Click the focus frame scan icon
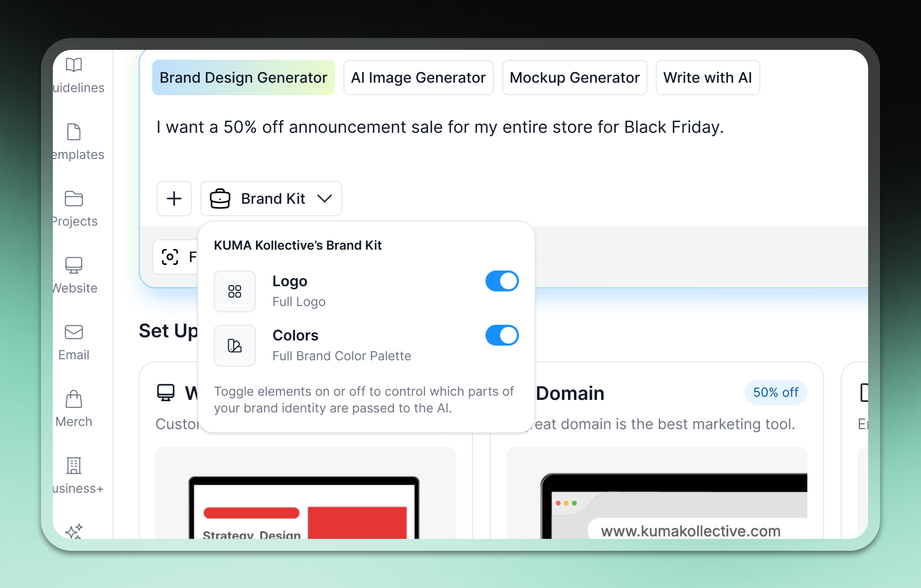The image size is (921, 588). pos(170,257)
